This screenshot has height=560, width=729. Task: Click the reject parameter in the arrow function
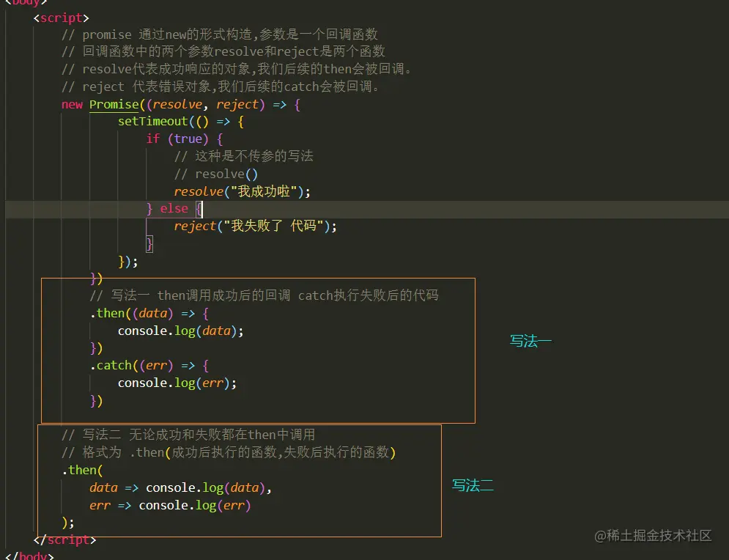(x=237, y=104)
